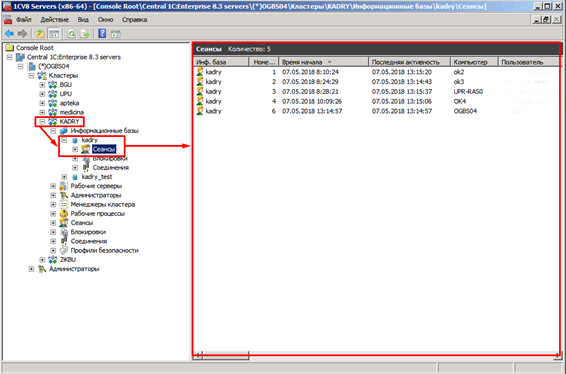Select cluster-level Соединения tree item

coord(88,241)
